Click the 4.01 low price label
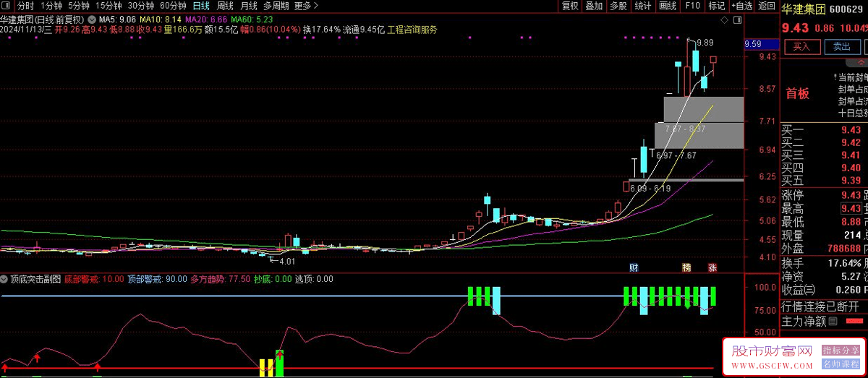868x378 pixels. tap(287, 262)
